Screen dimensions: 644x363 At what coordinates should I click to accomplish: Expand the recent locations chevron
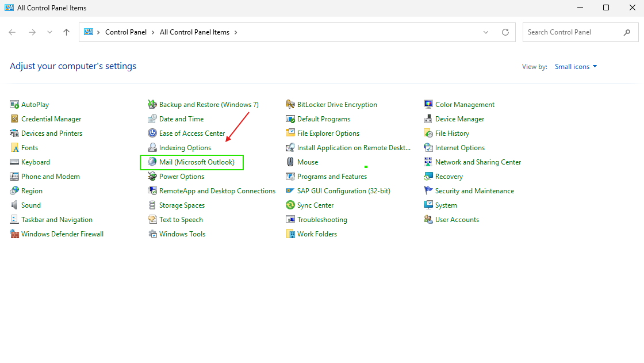(49, 32)
